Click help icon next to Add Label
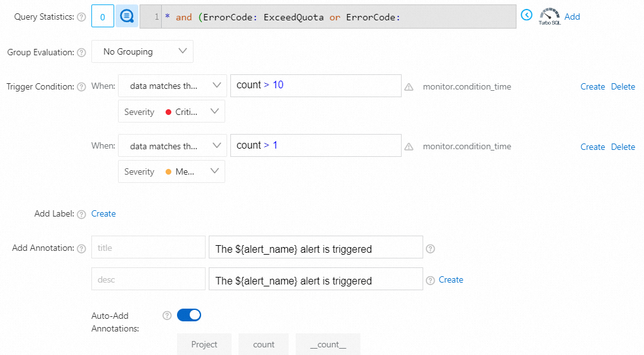 point(81,215)
